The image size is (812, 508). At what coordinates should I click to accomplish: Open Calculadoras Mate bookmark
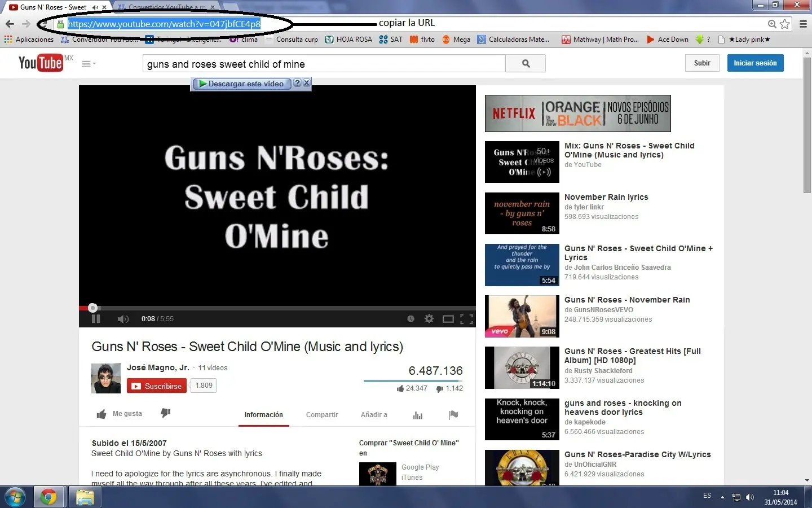click(513, 40)
